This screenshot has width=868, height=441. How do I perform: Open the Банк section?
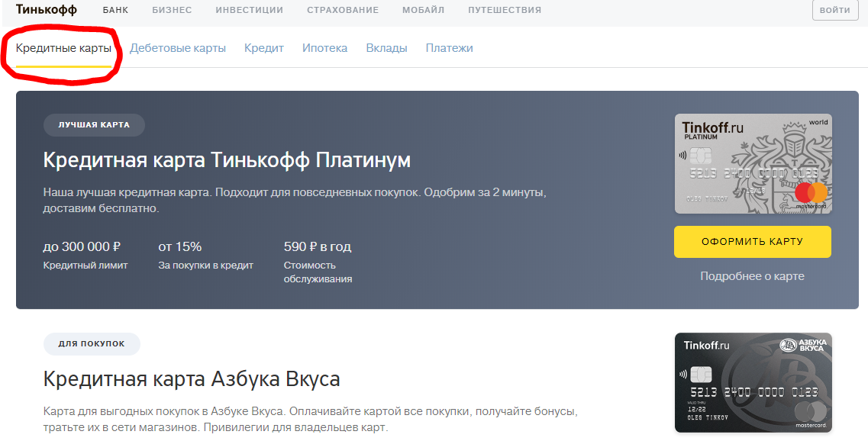pos(115,11)
